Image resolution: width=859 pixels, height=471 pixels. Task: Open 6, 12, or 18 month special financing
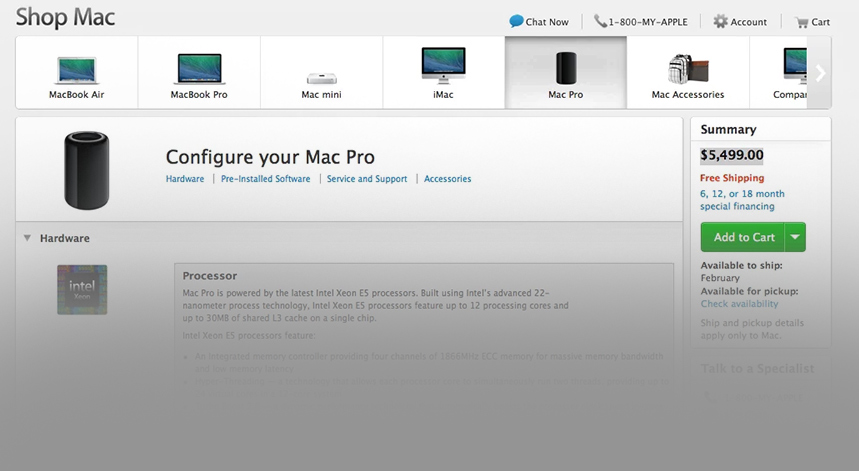742,200
